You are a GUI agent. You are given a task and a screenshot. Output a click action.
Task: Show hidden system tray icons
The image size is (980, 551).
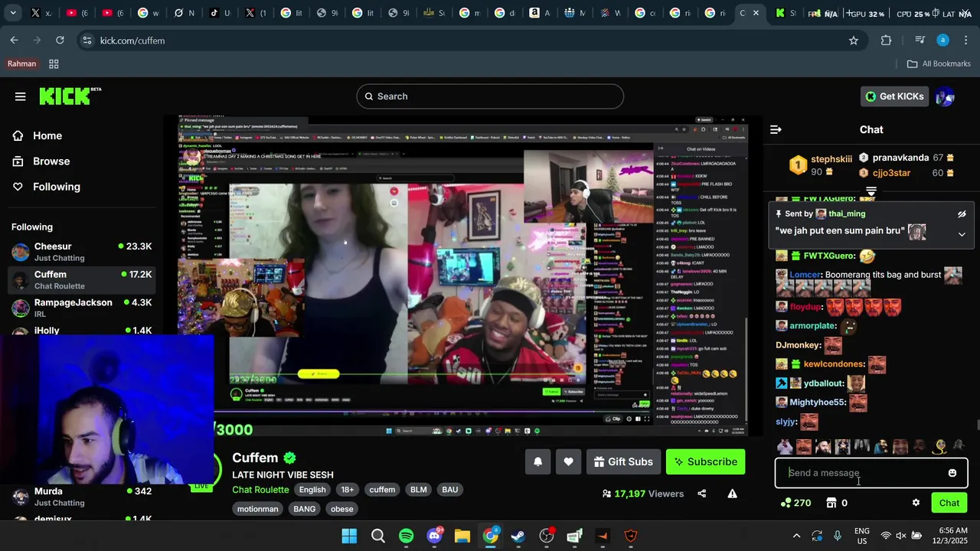click(796, 536)
